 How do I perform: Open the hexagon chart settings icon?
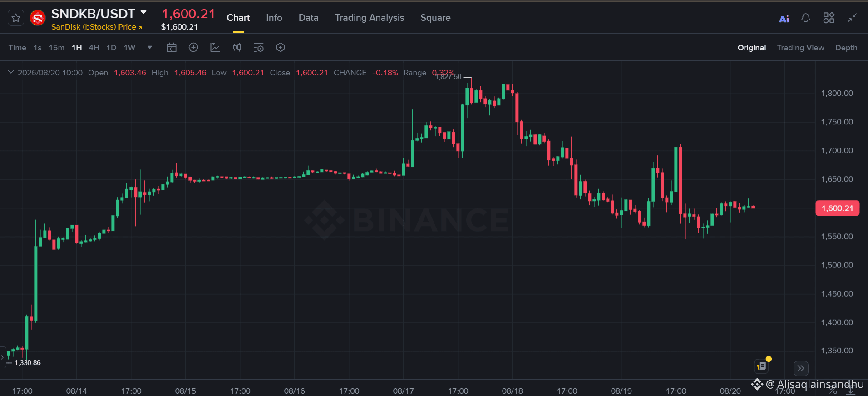coord(281,47)
